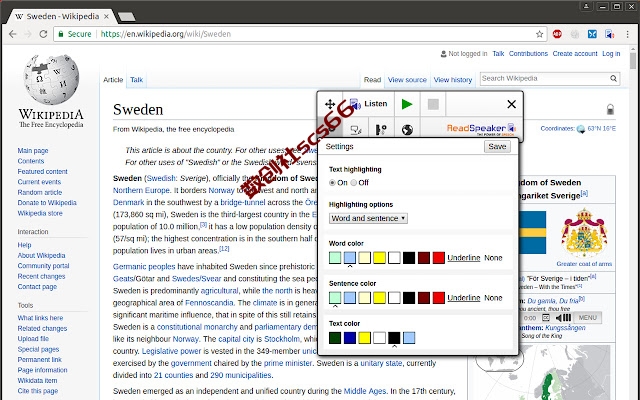Pick dark red Sentence color swatch
Screen dimensions: 640x400
pos(424,298)
